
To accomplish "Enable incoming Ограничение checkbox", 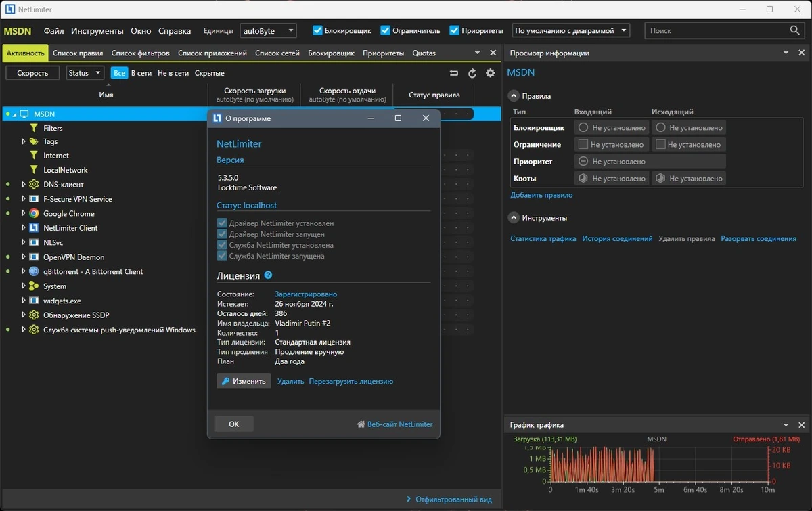I will (x=583, y=144).
